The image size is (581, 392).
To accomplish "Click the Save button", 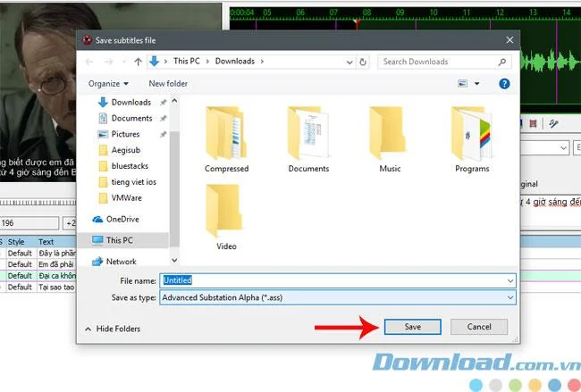I will [412, 327].
